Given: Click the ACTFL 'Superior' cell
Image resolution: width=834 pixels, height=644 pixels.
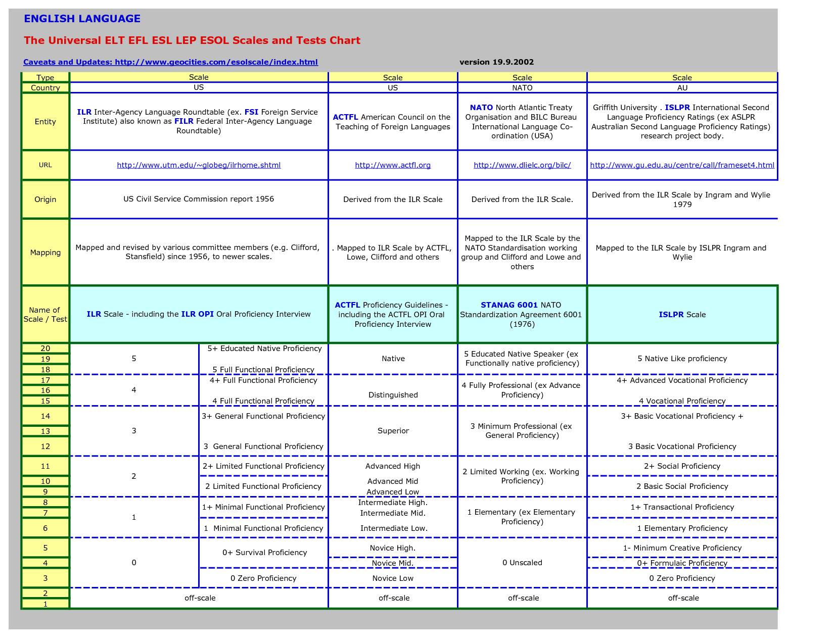Looking at the screenshot, I should pos(393,431).
